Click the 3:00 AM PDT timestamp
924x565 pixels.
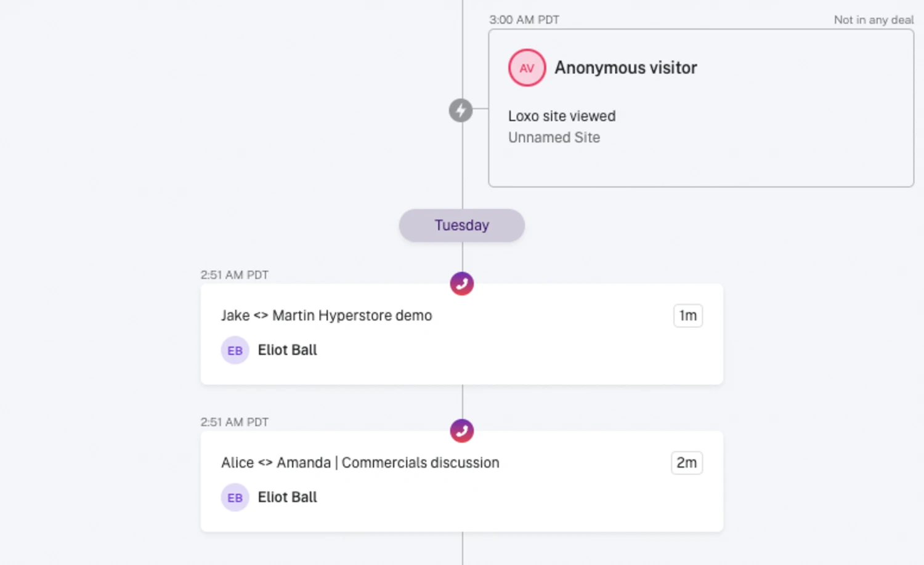[x=524, y=20]
